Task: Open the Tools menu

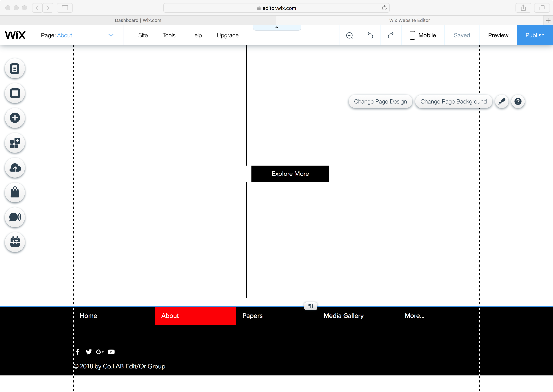Action: [169, 35]
